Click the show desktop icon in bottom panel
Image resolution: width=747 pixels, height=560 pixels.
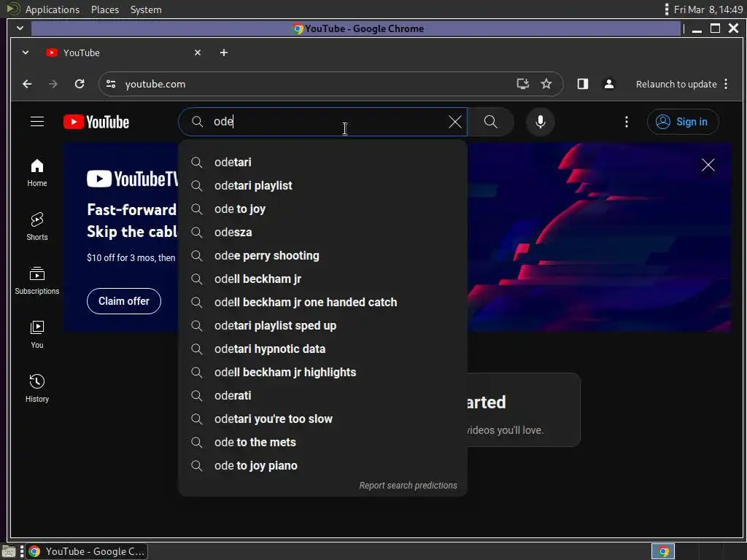(9, 552)
